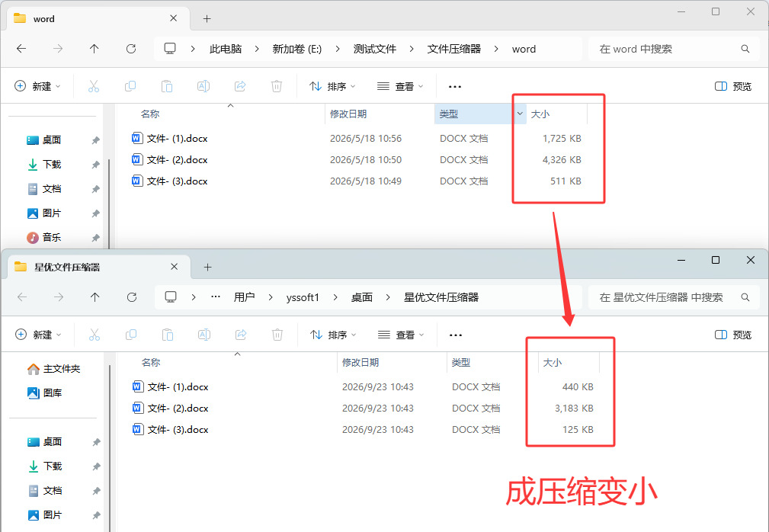
Task: Toggle 预览 pane in word window
Action: [x=733, y=86]
